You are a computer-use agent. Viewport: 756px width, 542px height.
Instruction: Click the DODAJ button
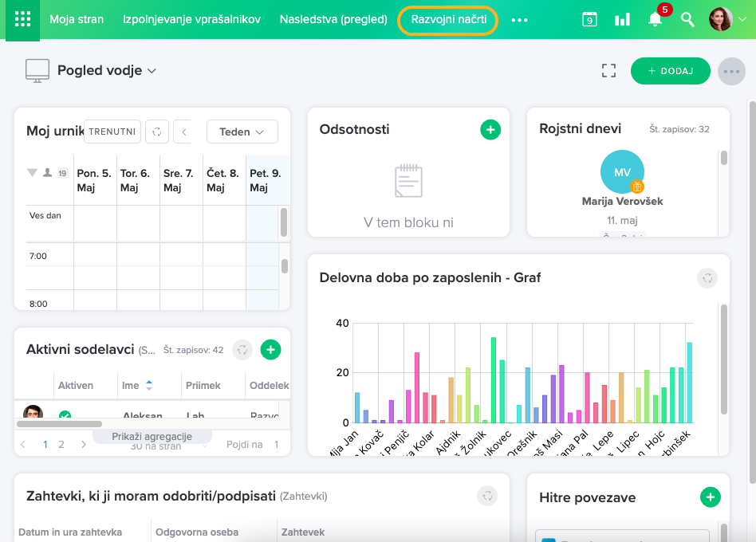670,71
